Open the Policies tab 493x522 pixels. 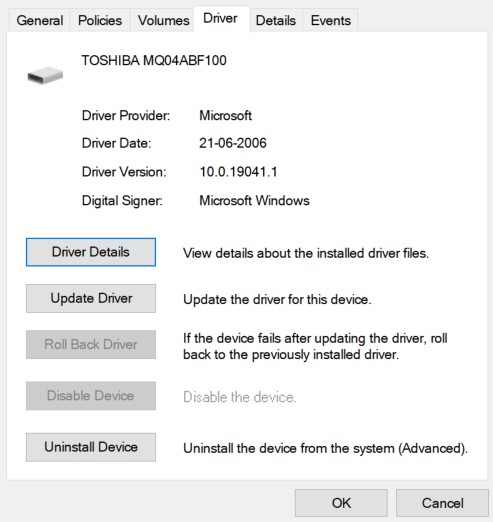100,21
